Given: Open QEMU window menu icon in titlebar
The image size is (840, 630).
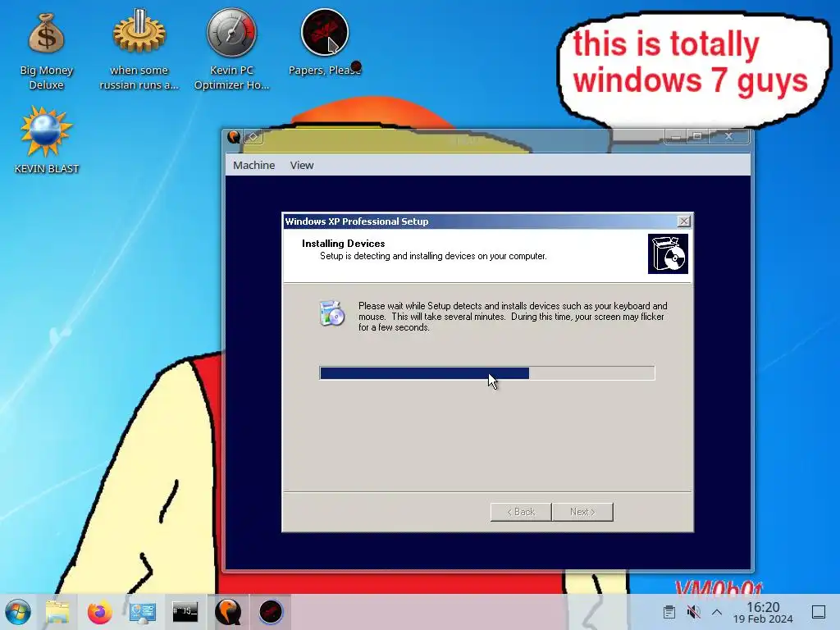Looking at the screenshot, I should 234,137.
